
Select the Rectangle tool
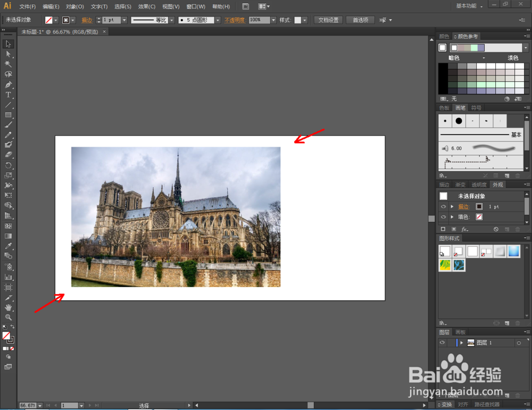coord(8,115)
